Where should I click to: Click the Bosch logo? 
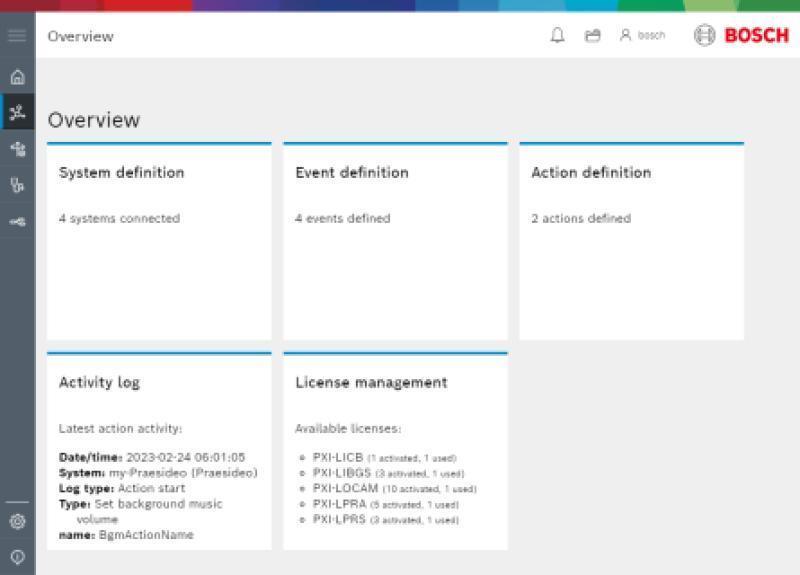coord(741,35)
